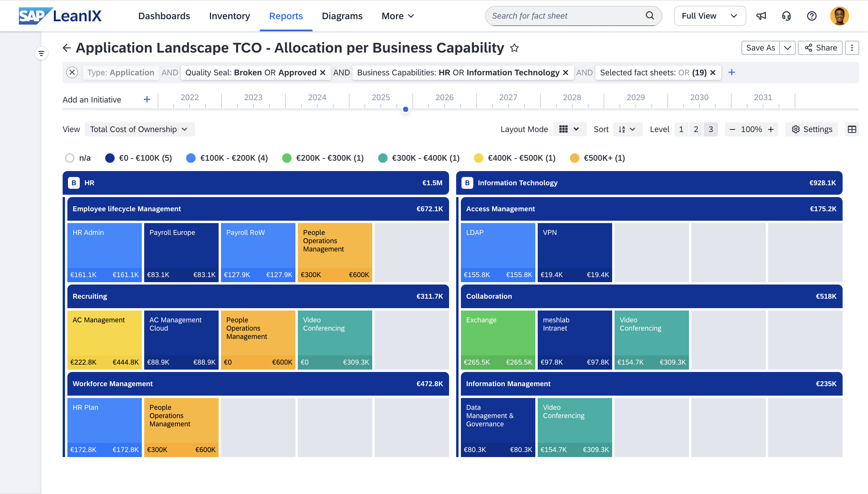Open help with the question mark icon

click(812, 16)
